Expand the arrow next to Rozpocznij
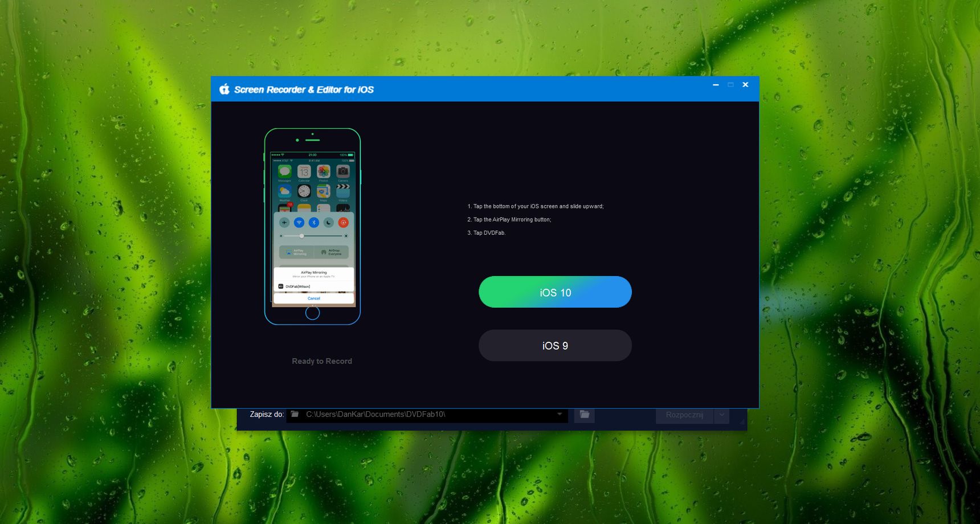The height and width of the screenshot is (524, 980). [x=721, y=415]
